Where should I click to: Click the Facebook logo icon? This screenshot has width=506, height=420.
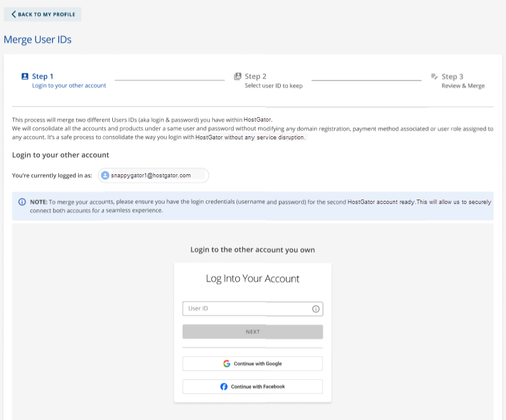pyautogui.click(x=224, y=386)
